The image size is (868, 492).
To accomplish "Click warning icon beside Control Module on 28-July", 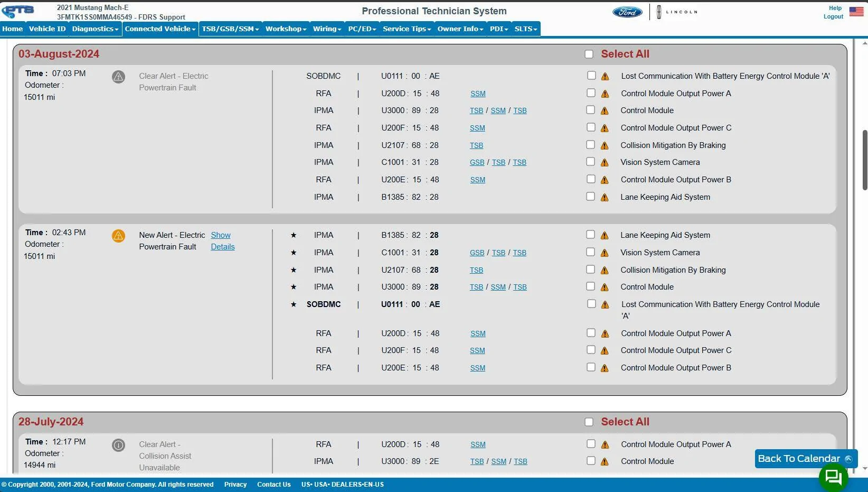I will coord(605,462).
